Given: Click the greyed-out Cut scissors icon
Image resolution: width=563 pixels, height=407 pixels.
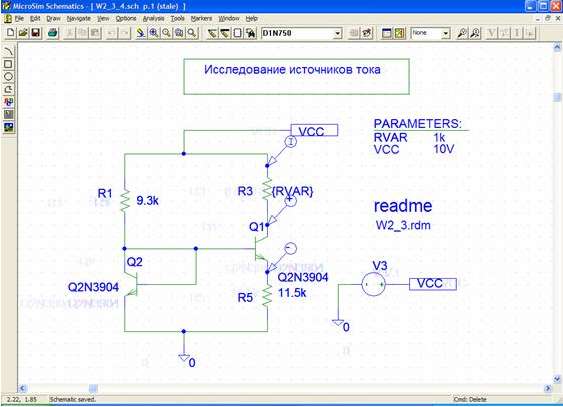Looking at the screenshot, I should pyautogui.click(x=70, y=33).
